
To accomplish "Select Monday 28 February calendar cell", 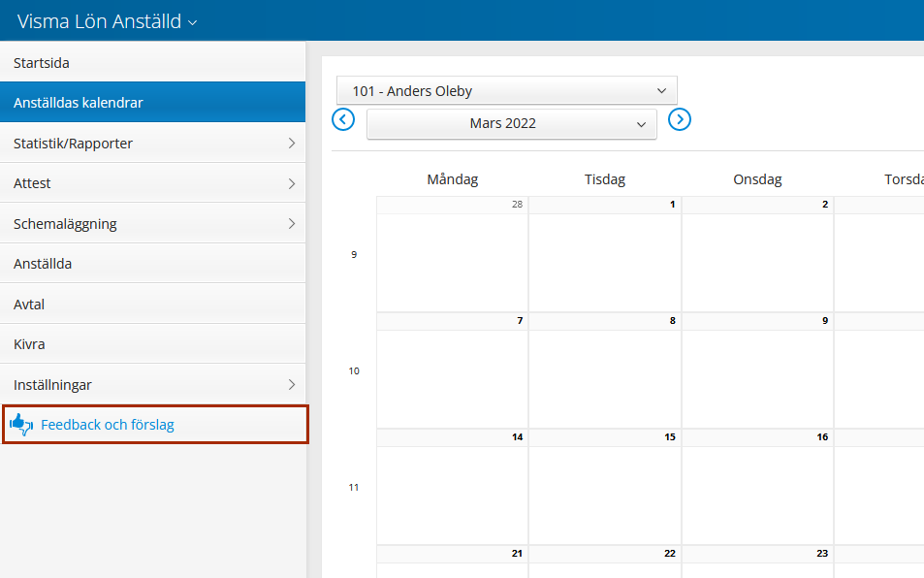I will 453,254.
